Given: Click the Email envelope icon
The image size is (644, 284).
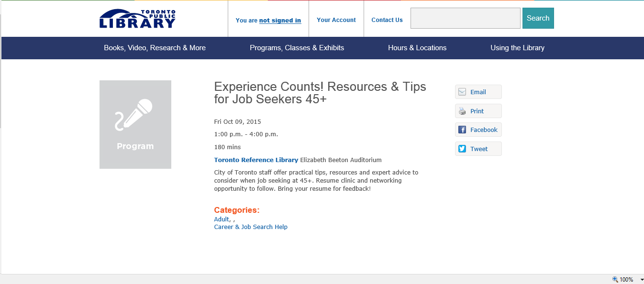Looking at the screenshot, I should [x=462, y=92].
